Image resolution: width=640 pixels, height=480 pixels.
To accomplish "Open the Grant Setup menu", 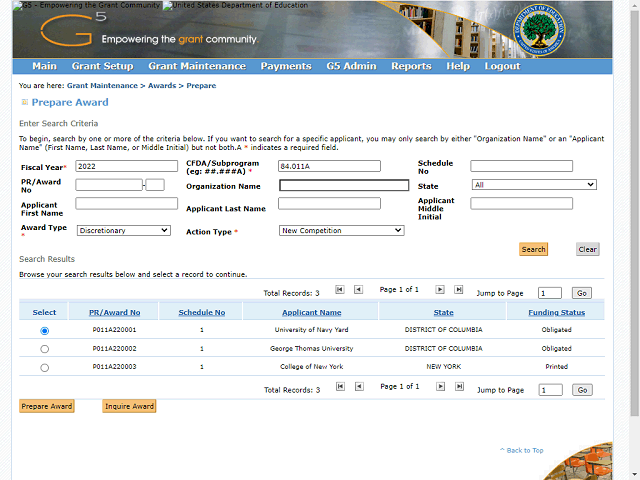I will [x=102, y=66].
